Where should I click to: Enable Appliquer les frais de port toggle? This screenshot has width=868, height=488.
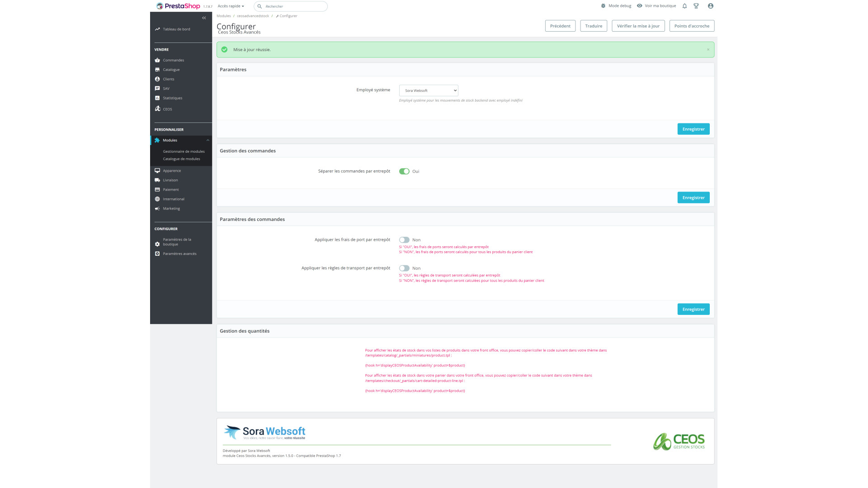point(404,240)
